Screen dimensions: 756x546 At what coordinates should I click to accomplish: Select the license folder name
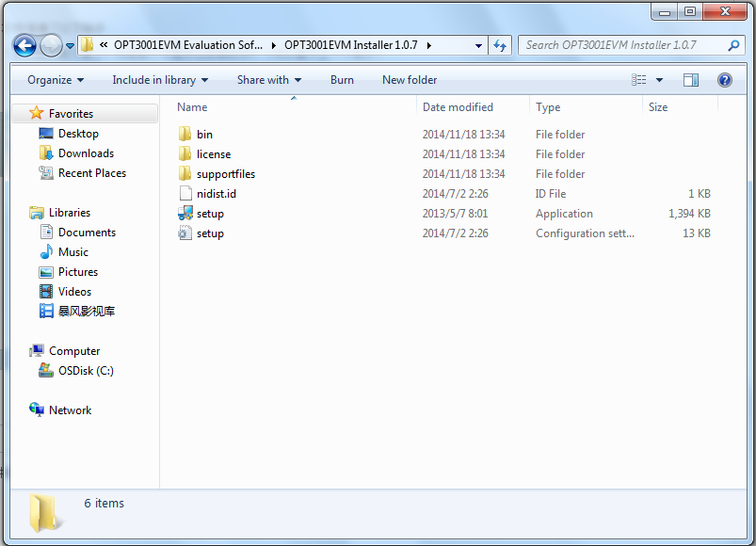pos(214,154)
